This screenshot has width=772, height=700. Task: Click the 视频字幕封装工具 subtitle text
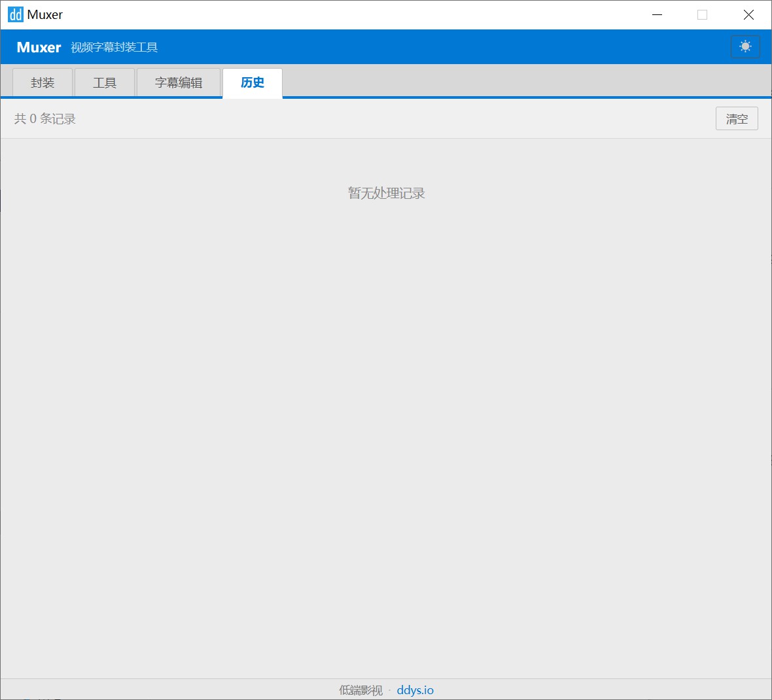[x=114, y=47]
